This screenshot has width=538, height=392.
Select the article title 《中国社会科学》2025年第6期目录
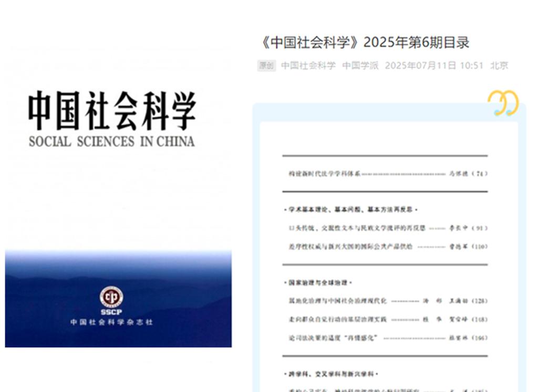click(x=365, y=43)
